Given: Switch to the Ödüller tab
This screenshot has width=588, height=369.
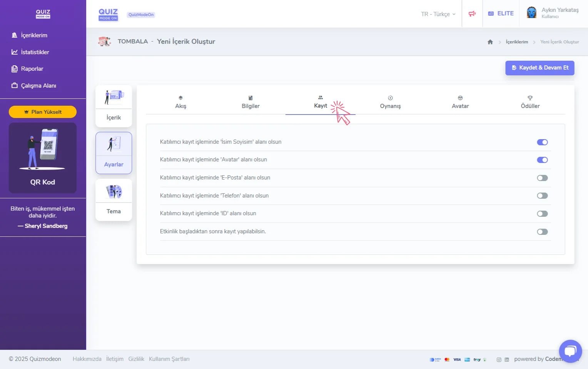Looking at the screenshot, I should 530,103.
